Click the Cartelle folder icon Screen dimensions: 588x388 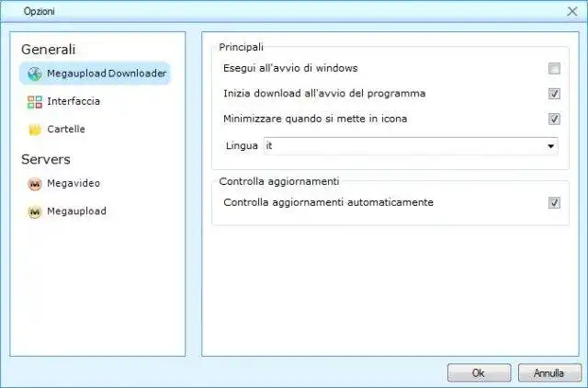click(x=35, y=130)
